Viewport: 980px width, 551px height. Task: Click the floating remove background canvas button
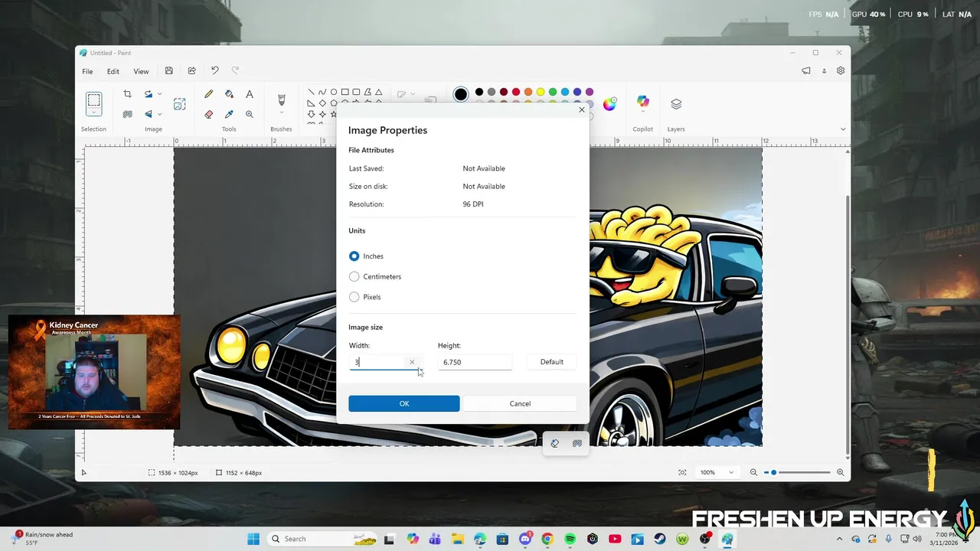coord(577,443)
